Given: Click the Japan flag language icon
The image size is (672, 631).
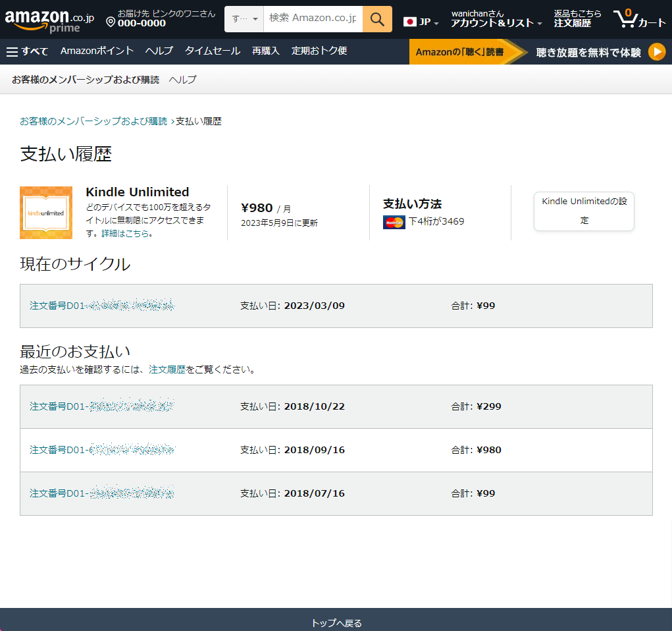Looking at the screenshot, I should click(x=409, y=22).
